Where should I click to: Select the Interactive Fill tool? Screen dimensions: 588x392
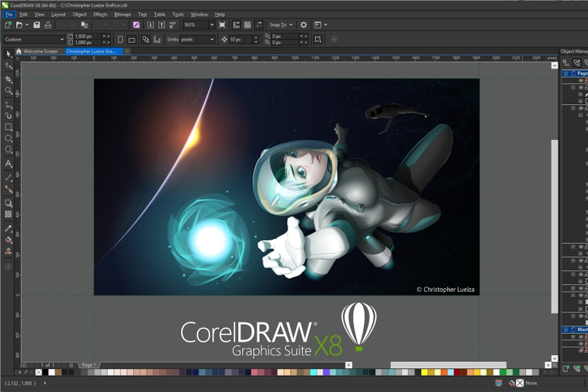(8, 240)
